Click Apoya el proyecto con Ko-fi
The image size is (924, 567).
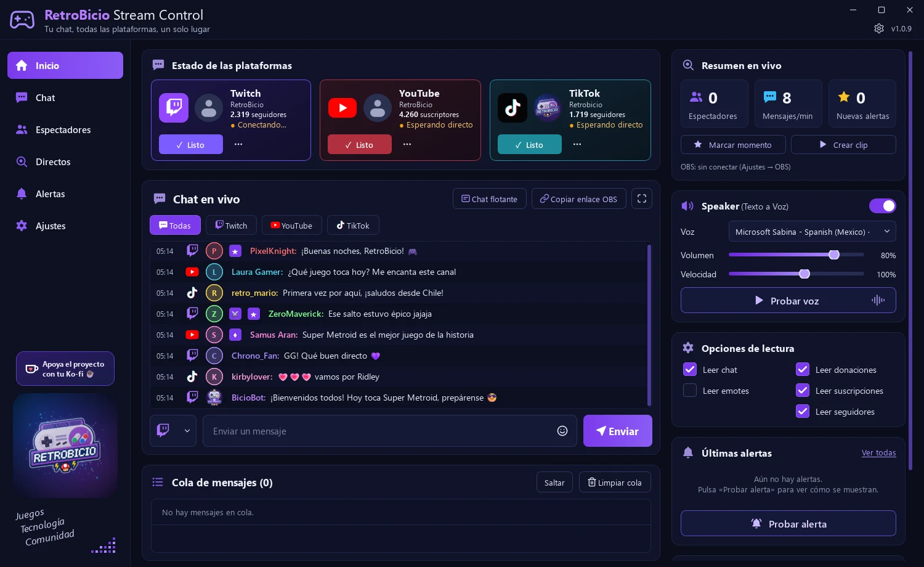coord(65,369)
